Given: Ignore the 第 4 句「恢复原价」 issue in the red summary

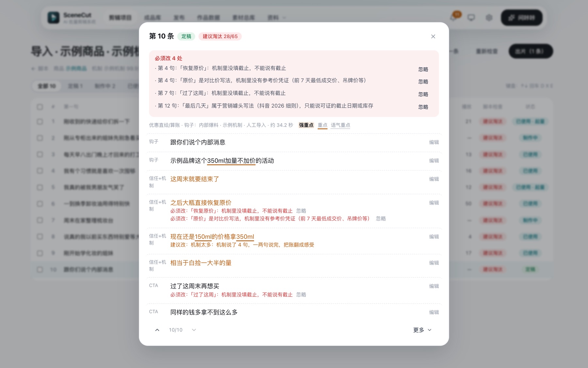Looking at the screenshot, I should tap(423, 69).
